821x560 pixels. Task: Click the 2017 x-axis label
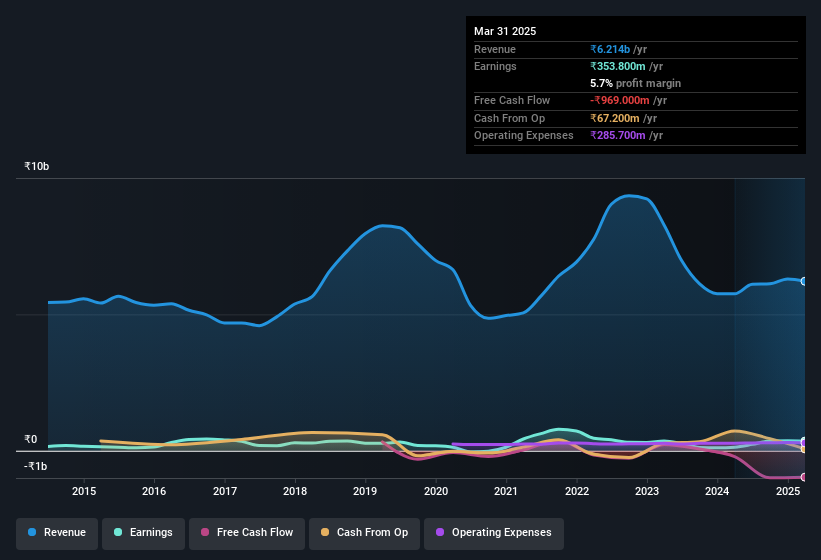coord(225,491)
